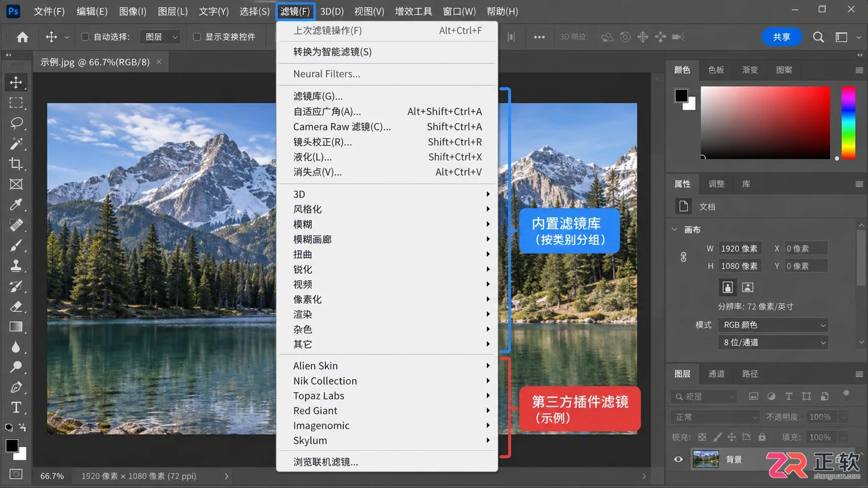The width and height of the screenshot is (868, 488).
Task: Select the Move tool in toolbar
Action: point(16,82)
